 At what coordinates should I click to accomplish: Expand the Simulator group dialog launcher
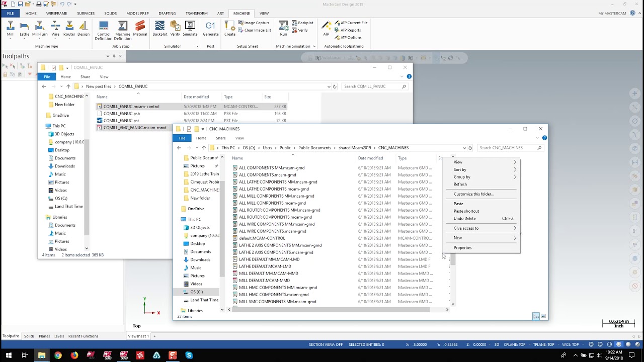point(197,46)
